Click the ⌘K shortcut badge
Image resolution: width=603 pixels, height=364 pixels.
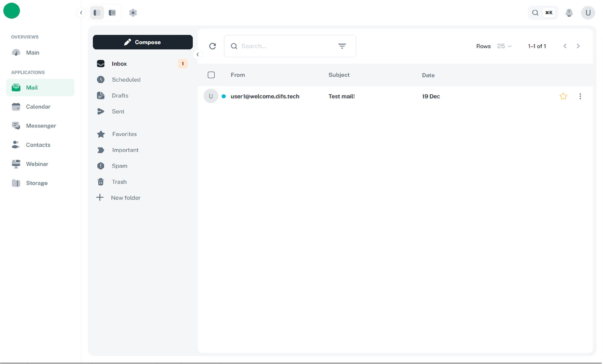549,13
